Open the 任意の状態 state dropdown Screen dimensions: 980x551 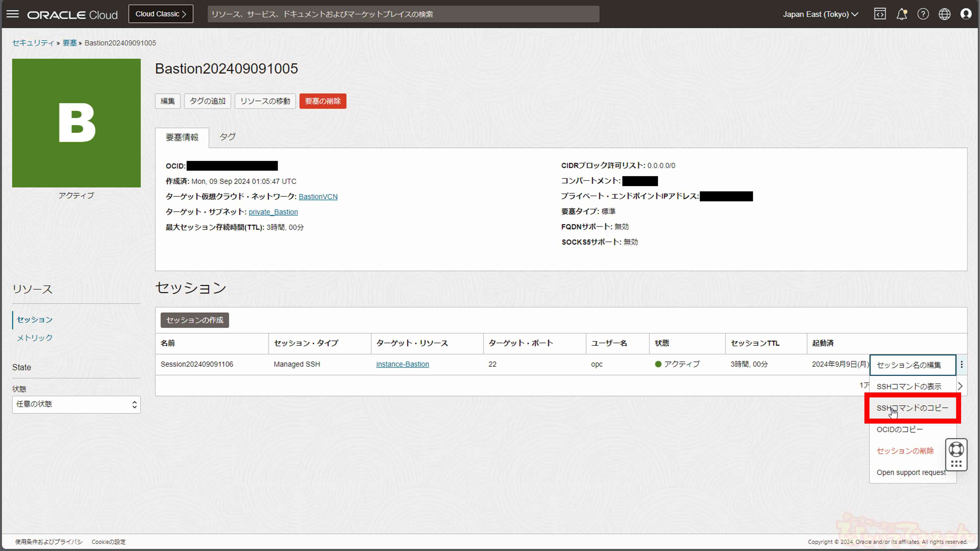(76, 404)
